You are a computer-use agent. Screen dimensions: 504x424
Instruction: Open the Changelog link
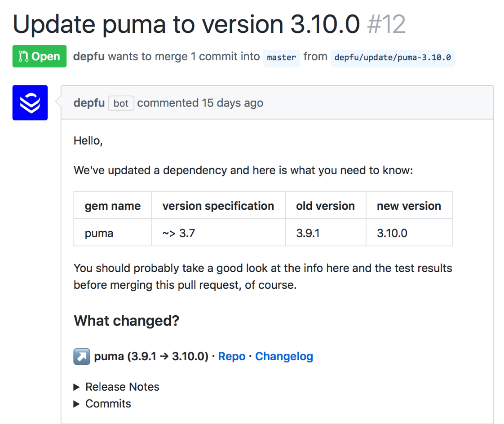click(284, 357)
